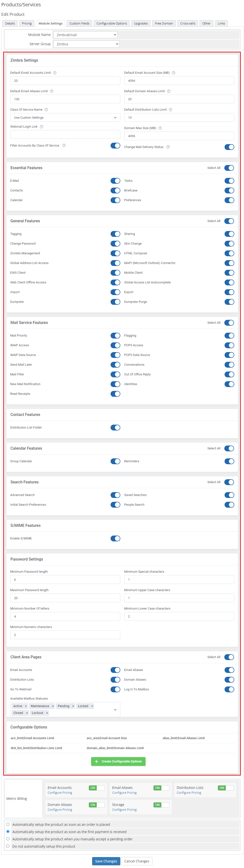Image resolution: width=244 pixels, height=868 pixels.
Task: Toggle the Email Accounts metric billing ON switch
Action: [x=96, y=787]
